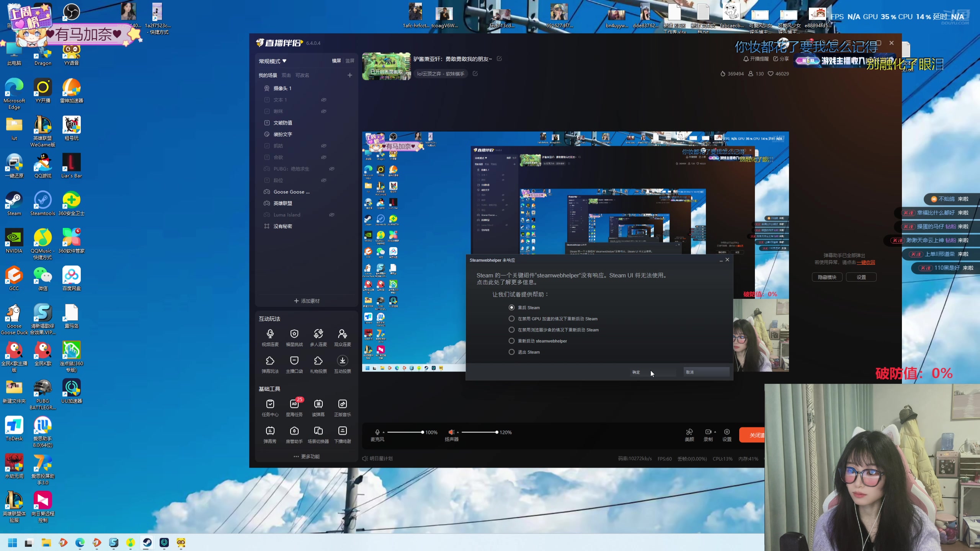This screenshot has height=551, width=980.
Task: Select restart Steam with browser sandbox disabled
Action: tap(511, 329)
